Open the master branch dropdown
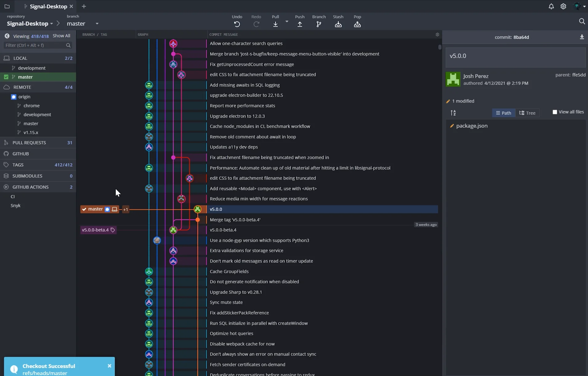The height and width of the screenshot is (376, 588). [97, 24]
